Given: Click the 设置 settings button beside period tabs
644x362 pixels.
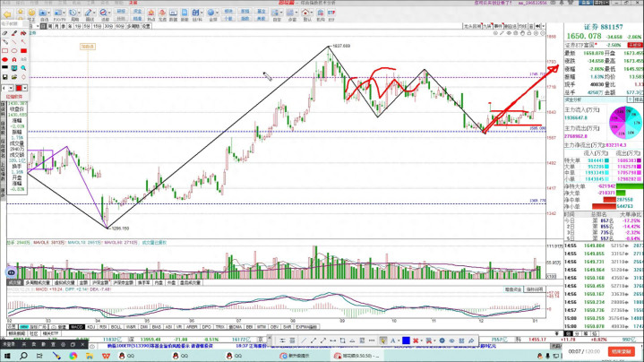Looking at the screenshot, I should coord(146,26).
